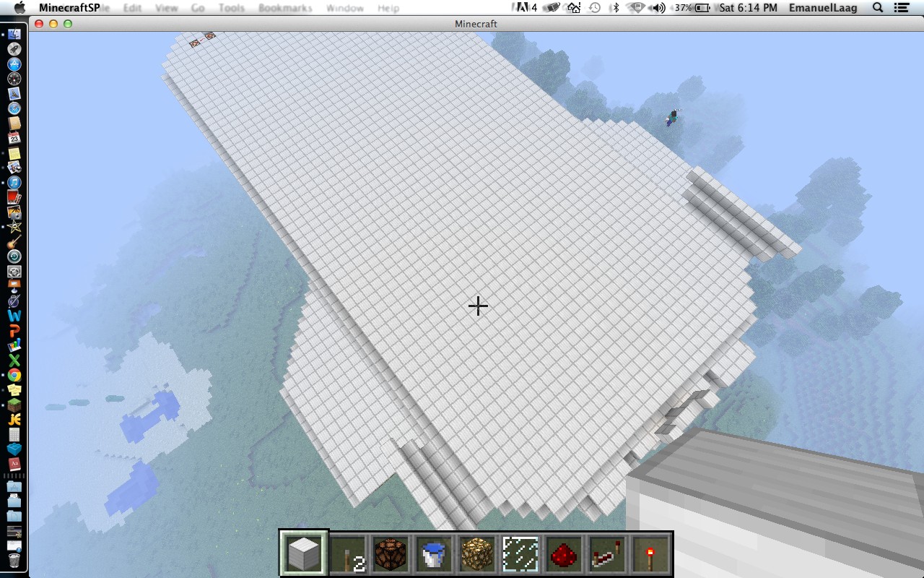Select the glowstone block in the hotbar
The width and height of the screenshot is (924, 578).
point(476,552)
